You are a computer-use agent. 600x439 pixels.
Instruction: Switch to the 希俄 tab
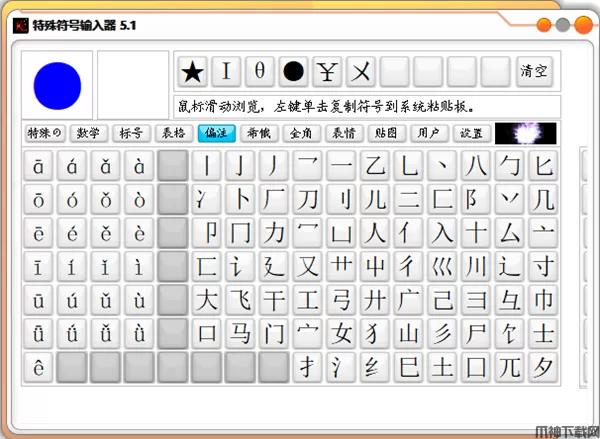[x=259, y=133]
